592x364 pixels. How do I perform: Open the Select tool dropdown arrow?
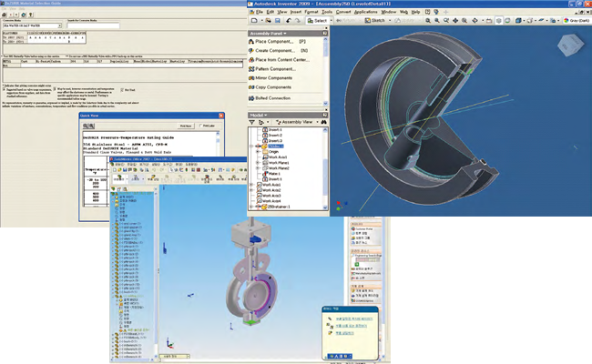tap(331, 20)
